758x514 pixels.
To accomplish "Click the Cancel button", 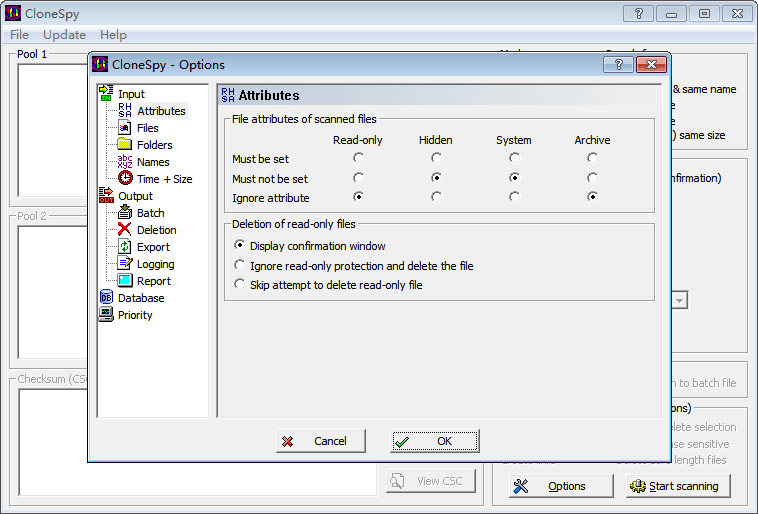I will coord(321,441).
